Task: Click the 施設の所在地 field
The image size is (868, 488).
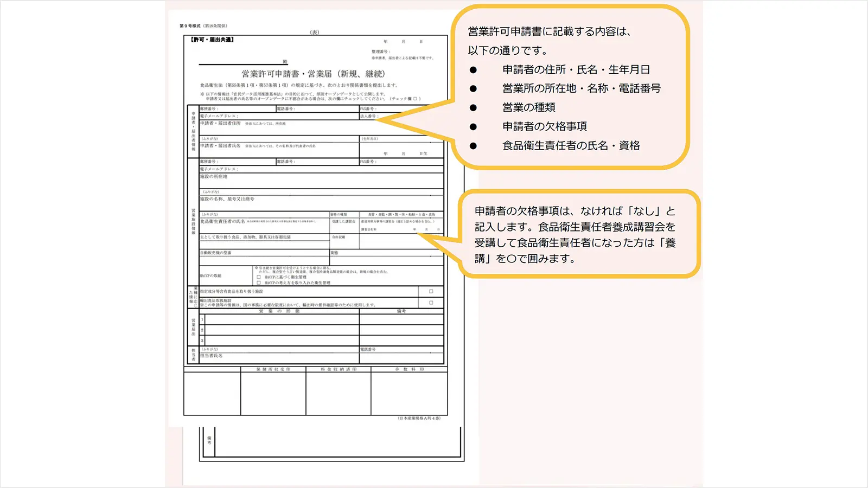Action: point(321,183)
